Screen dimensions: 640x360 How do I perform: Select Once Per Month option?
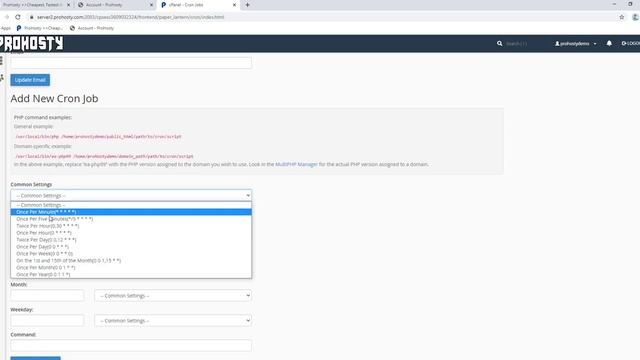(x=131, y=267)
